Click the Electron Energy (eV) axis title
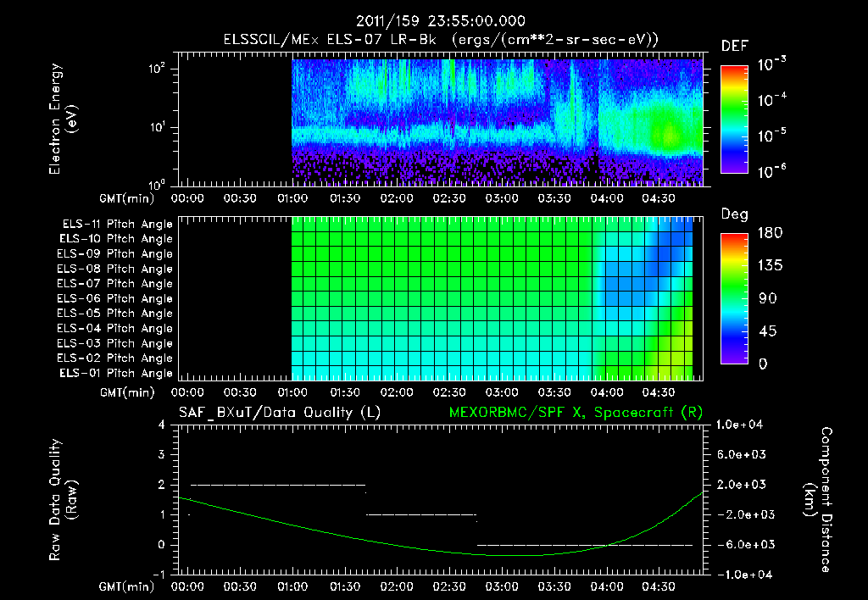The height and width of the screenshot is (600, 868). [x=63, y=119]
